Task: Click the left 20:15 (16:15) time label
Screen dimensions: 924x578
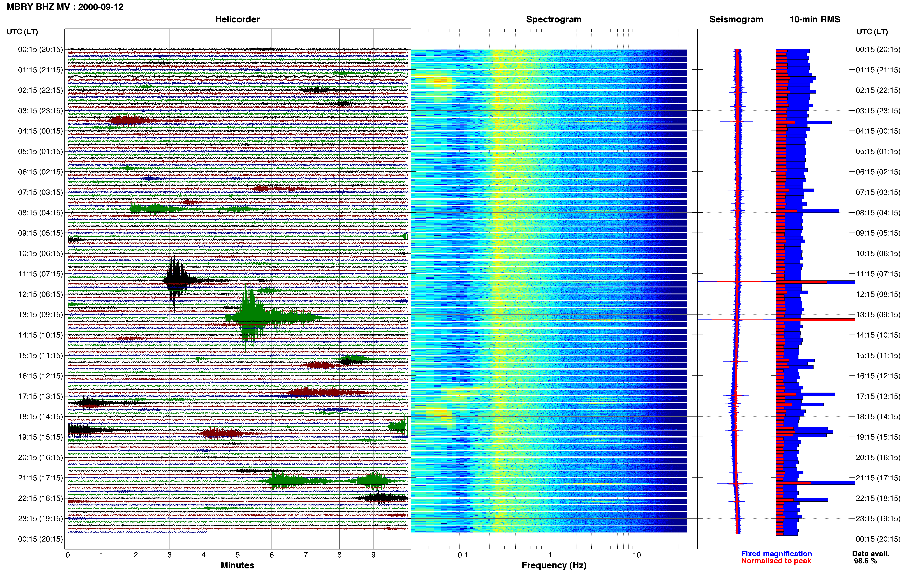Action: (x=41, y=458)
